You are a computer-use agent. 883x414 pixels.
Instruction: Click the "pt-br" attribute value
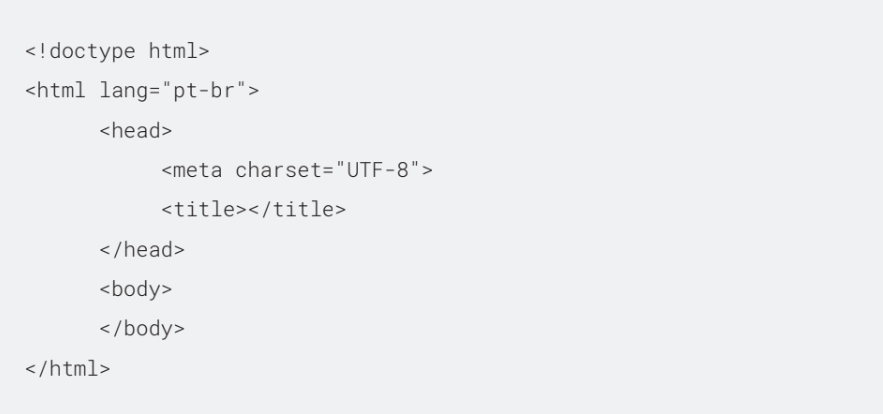[x=204, y=91]
